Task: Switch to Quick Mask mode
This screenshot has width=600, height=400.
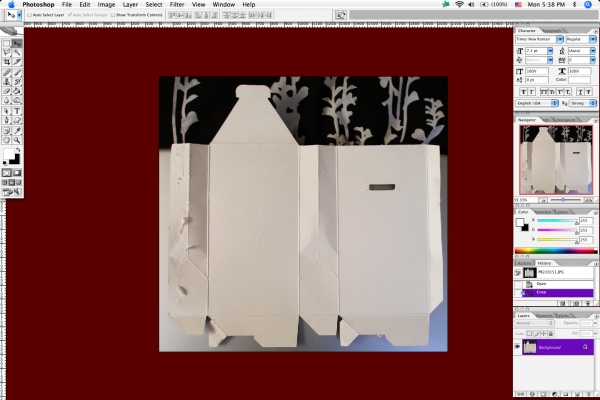Action: click(17, 173)
